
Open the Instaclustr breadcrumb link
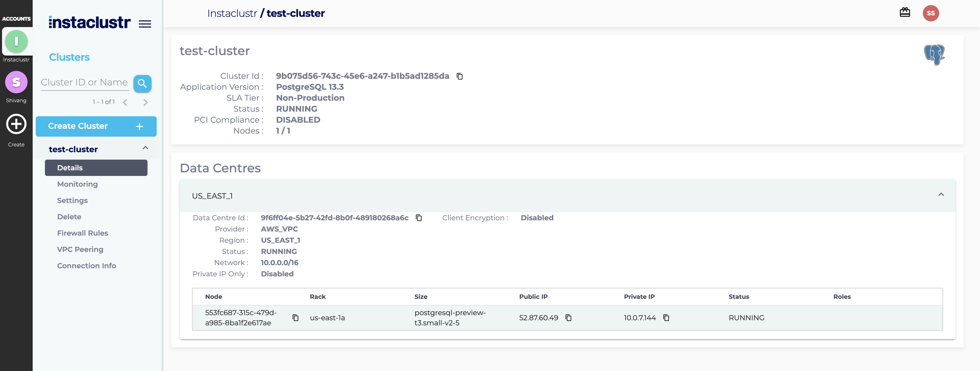click(232, 13)
